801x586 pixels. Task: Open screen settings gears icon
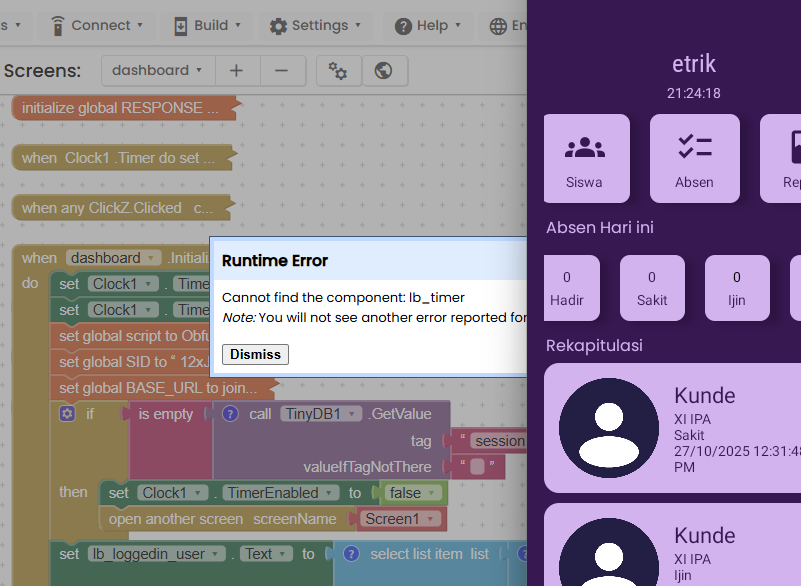338,71
